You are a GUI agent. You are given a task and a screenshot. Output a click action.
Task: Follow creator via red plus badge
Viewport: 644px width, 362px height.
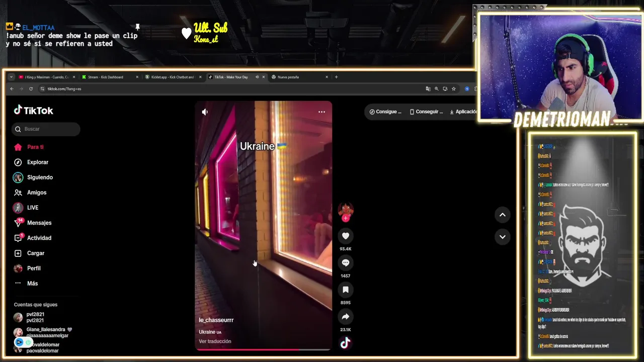click(x=346, y=218)
